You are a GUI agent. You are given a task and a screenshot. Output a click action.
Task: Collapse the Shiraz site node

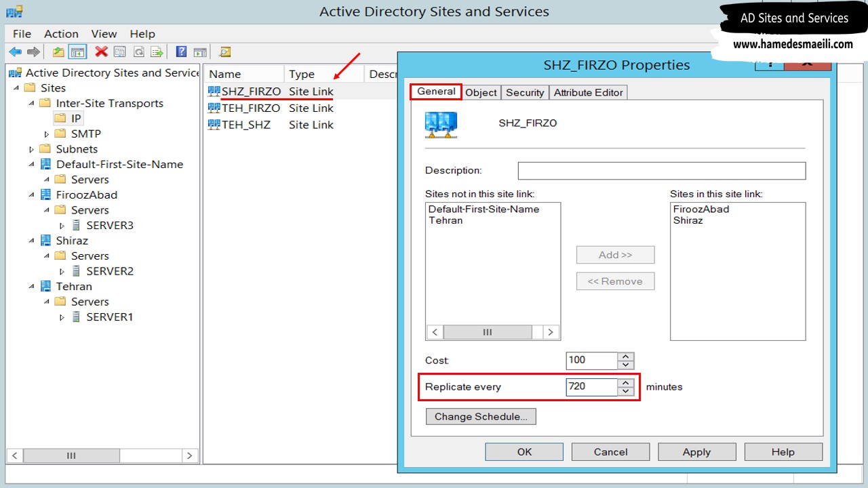coord(31,241)
